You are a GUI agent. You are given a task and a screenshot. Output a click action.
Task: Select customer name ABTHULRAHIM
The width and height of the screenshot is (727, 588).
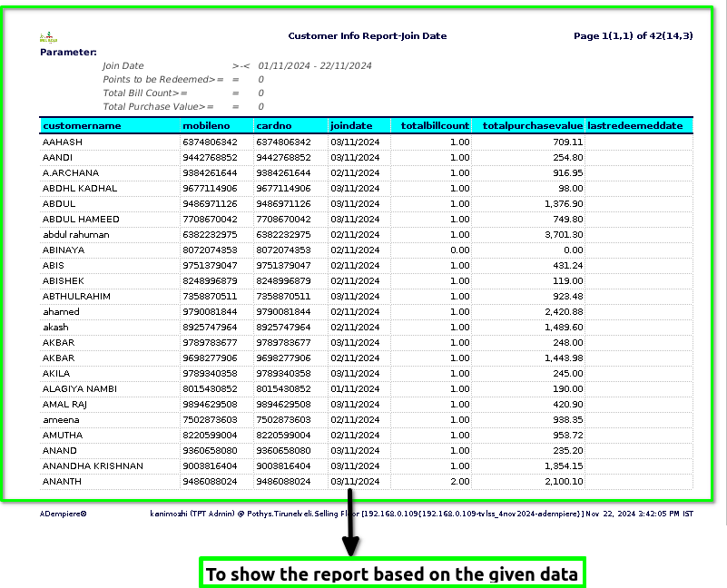click(x=76, y=297)
